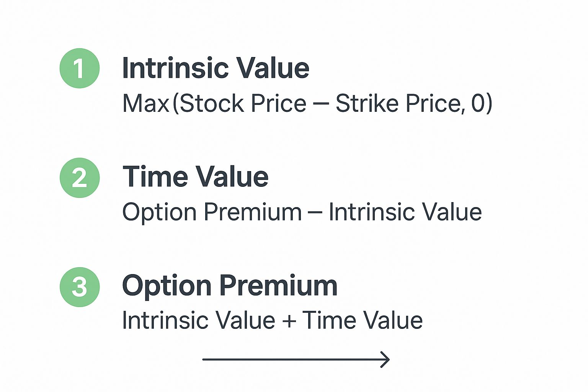Click the opening parenthesis after Max

coord(175,103)
